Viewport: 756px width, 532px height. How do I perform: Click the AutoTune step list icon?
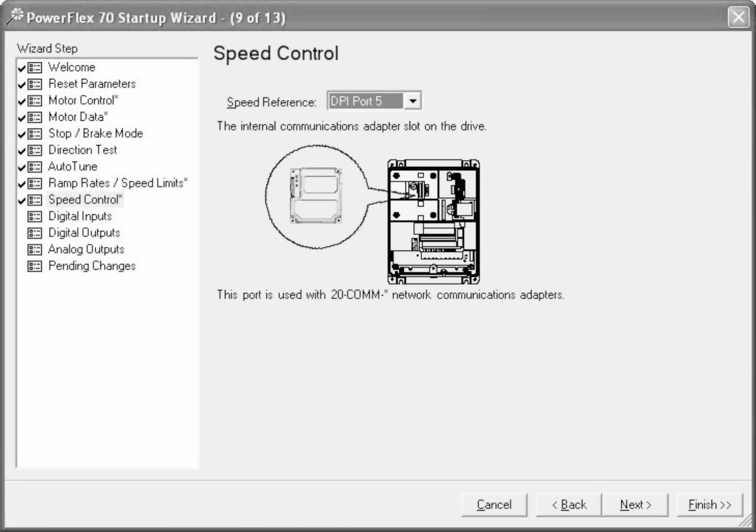[35, 167]
